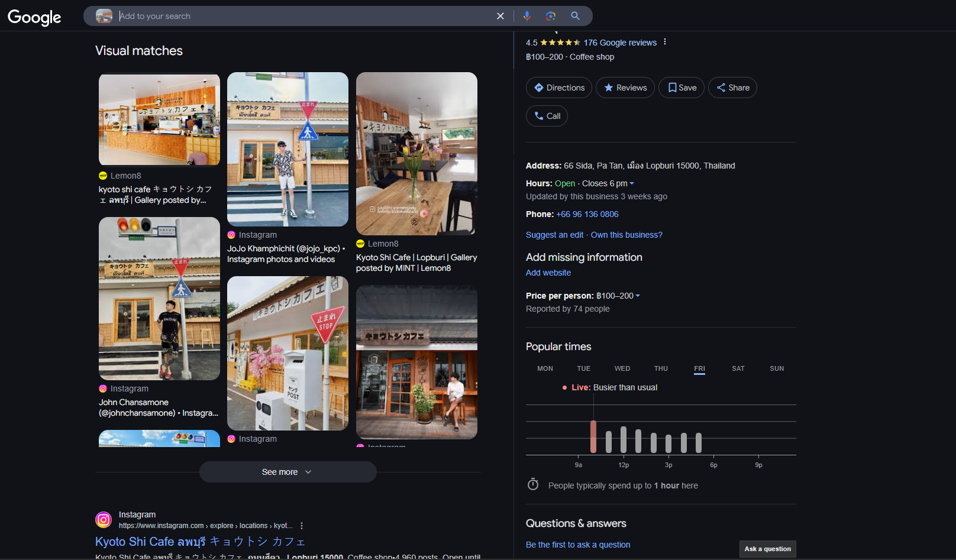Click the Directions button
956x560 pixels.
(558, 88)
